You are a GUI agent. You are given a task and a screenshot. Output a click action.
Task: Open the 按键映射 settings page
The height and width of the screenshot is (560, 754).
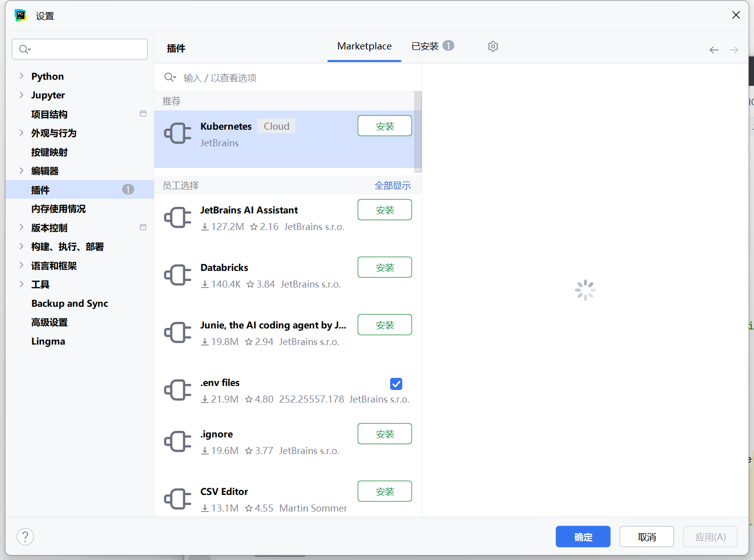coord(49,152)
